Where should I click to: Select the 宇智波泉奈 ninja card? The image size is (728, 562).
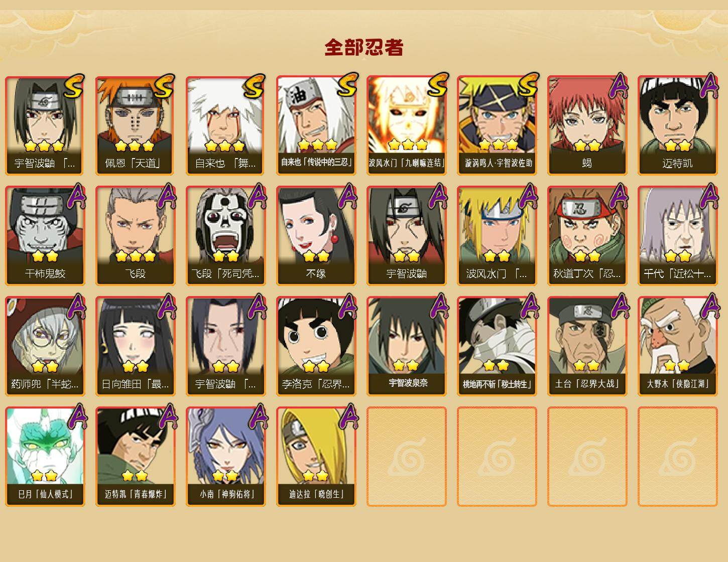407,346
